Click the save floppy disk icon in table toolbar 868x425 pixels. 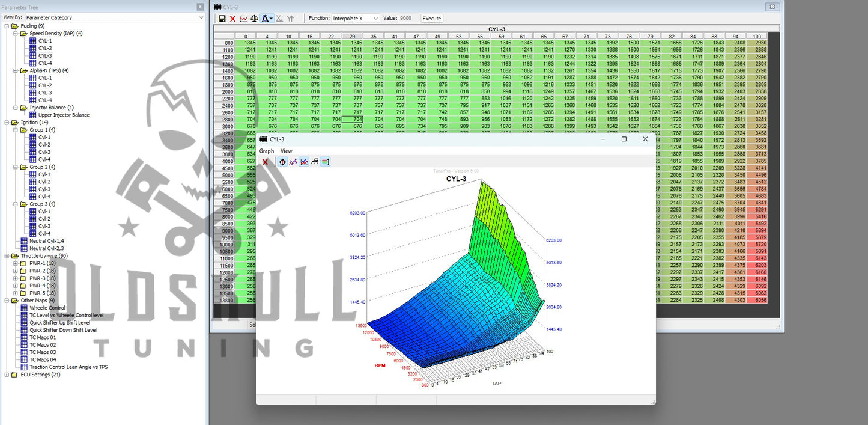222,19
